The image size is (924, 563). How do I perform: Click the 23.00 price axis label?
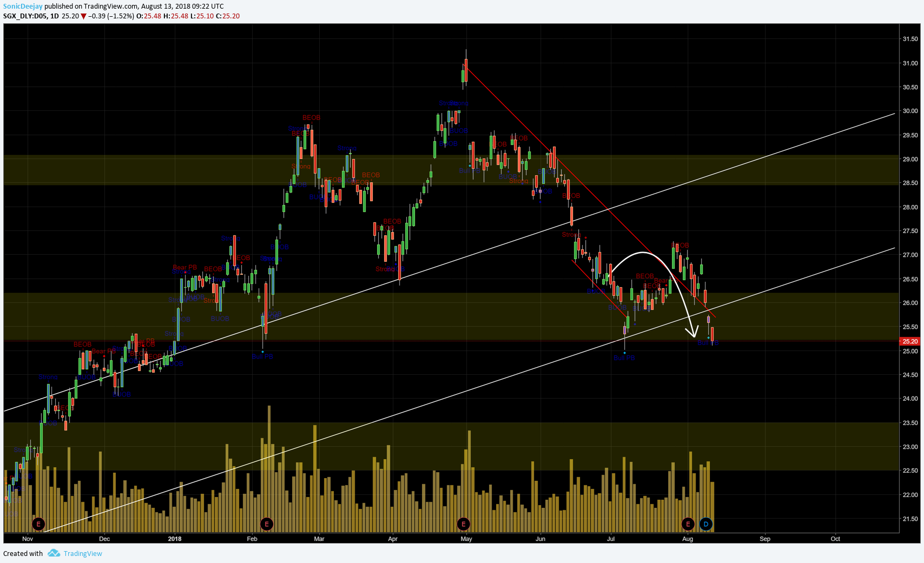910,447
